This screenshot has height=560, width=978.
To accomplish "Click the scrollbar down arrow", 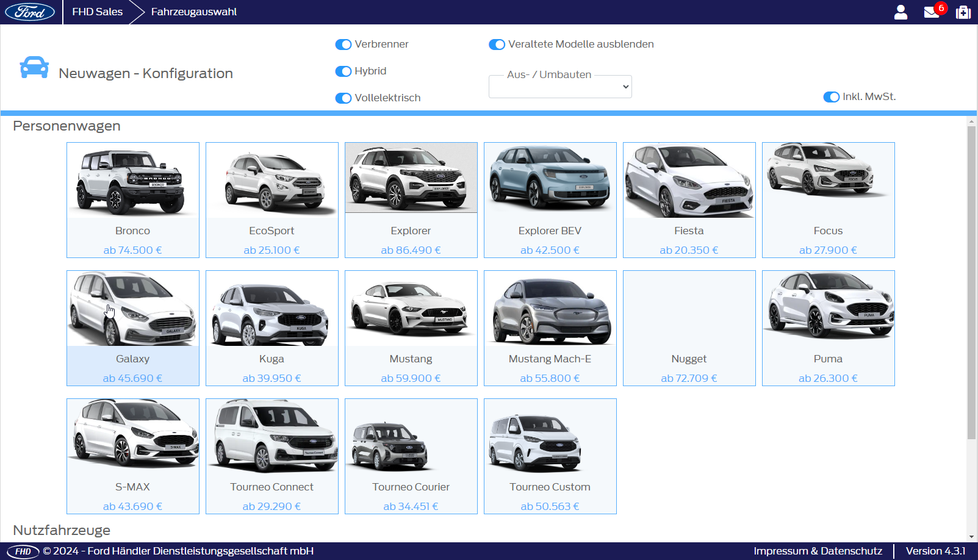I will pos(971,537).
